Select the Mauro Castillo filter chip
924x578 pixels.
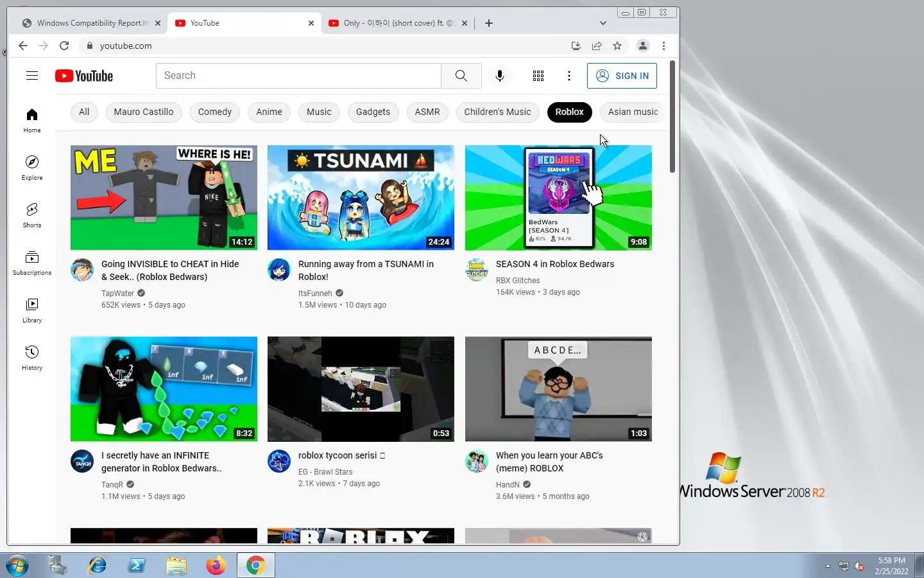144,112
